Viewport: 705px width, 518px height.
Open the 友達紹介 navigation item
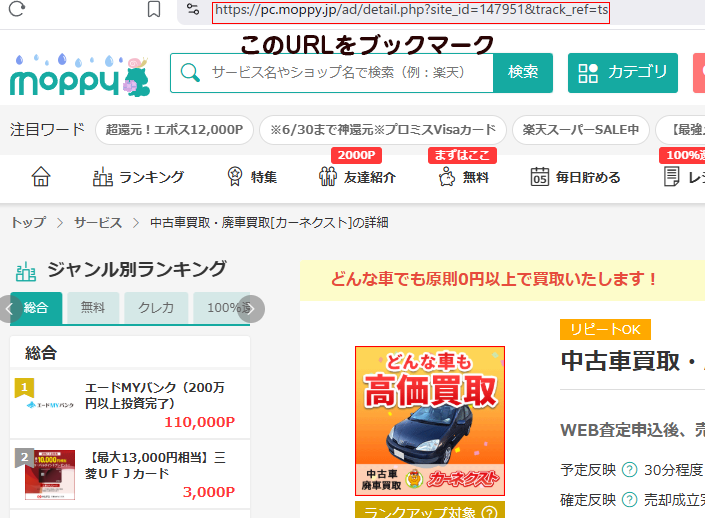[357, 177]
